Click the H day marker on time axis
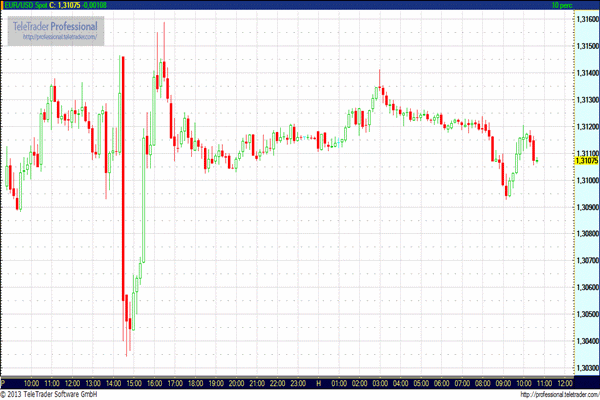Screen dimensions: 600x400 point(318,383)
